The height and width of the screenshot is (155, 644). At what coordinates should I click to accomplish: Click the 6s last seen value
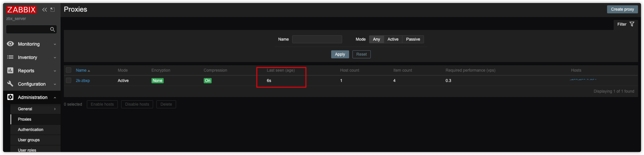point(269,81)
